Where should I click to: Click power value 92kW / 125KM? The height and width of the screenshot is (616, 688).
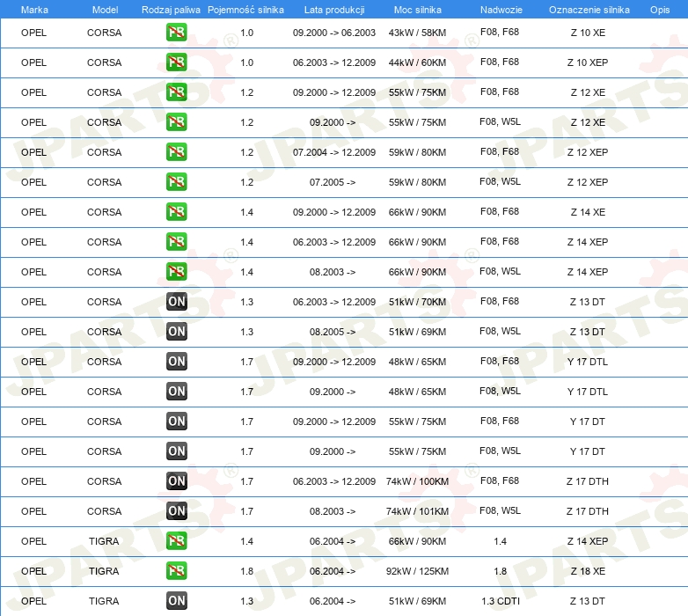pyautogui.click(x=417, y=571)
